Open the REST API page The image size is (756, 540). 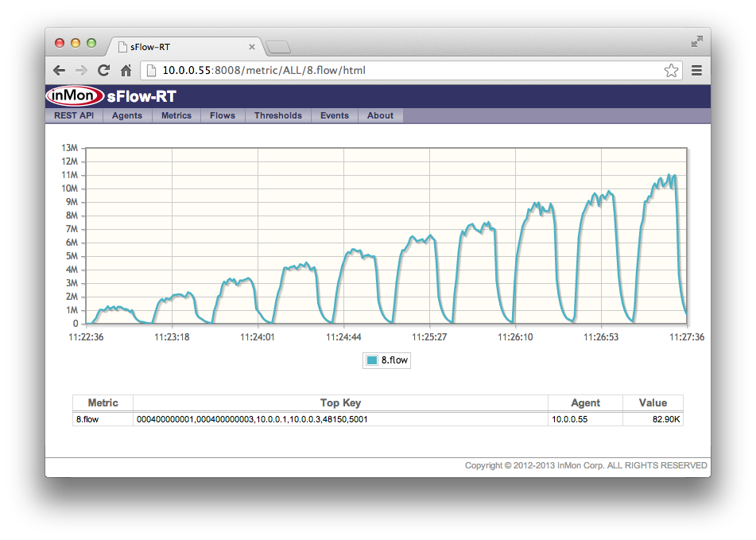pyautogui.click(x=72, y=115)
